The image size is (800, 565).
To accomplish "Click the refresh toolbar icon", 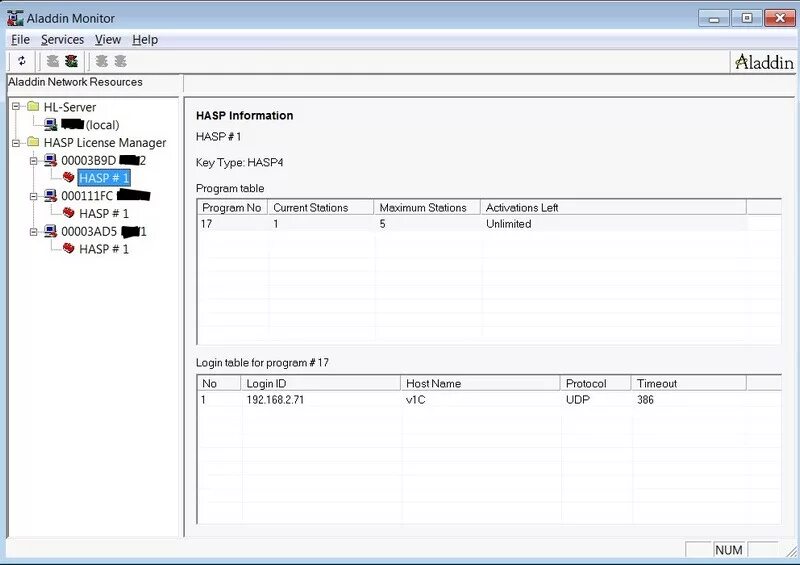I will point(21,61).
